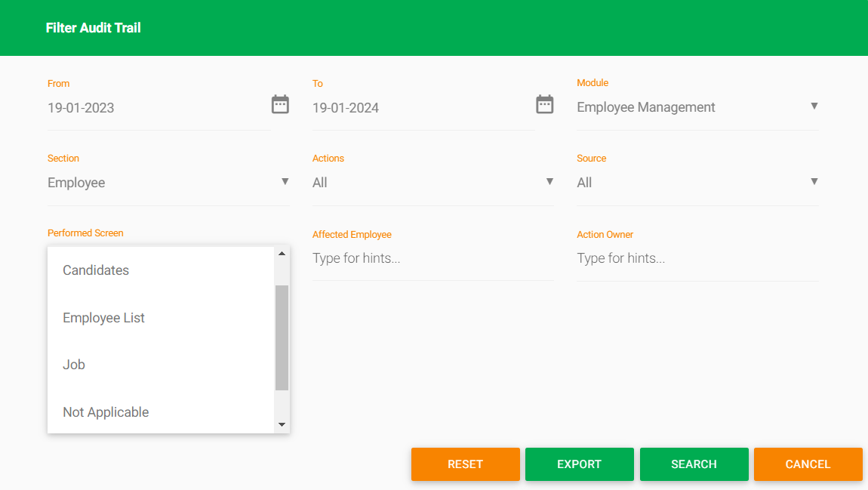This screenshot has height=490, width=868.
Task: Click the To date field
Action: [423, 108]
